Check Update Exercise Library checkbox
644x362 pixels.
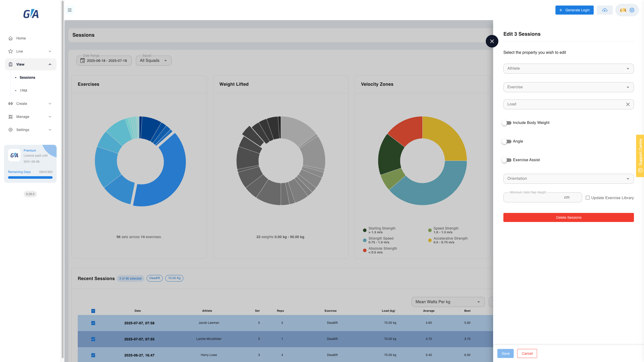[588, 198]
